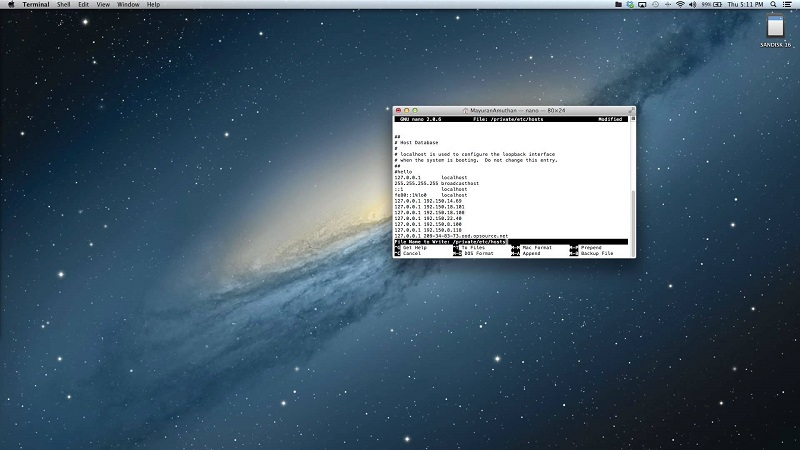Open the Apple menu
The width and height of the screenshot is (800, 450).
click(x=11, y=5)
